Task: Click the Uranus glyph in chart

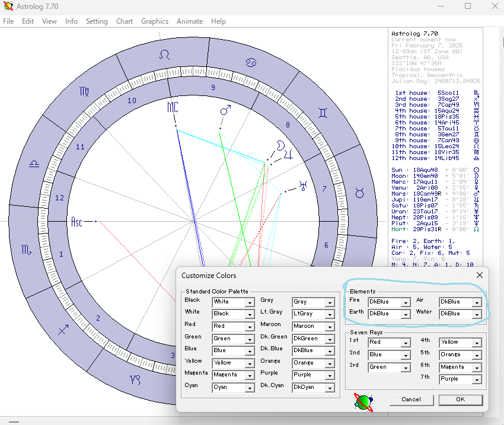Action: [303, 186]
